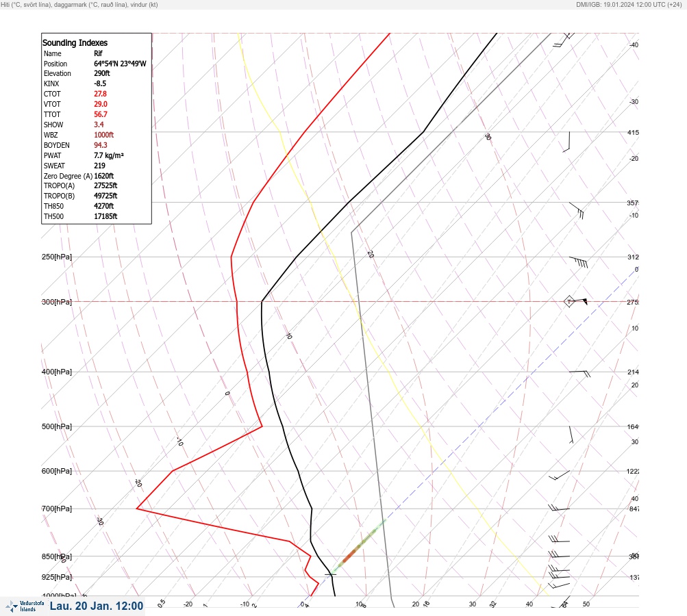Click the 'Lau. 20 Jan. 12:00' date label
The width and height of the screenshot is (687, 616).
pyautogui.click(x=97, y=606)
